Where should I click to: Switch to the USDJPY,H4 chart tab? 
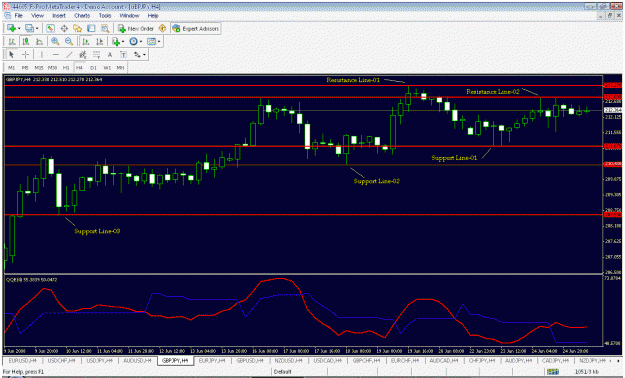100,360
